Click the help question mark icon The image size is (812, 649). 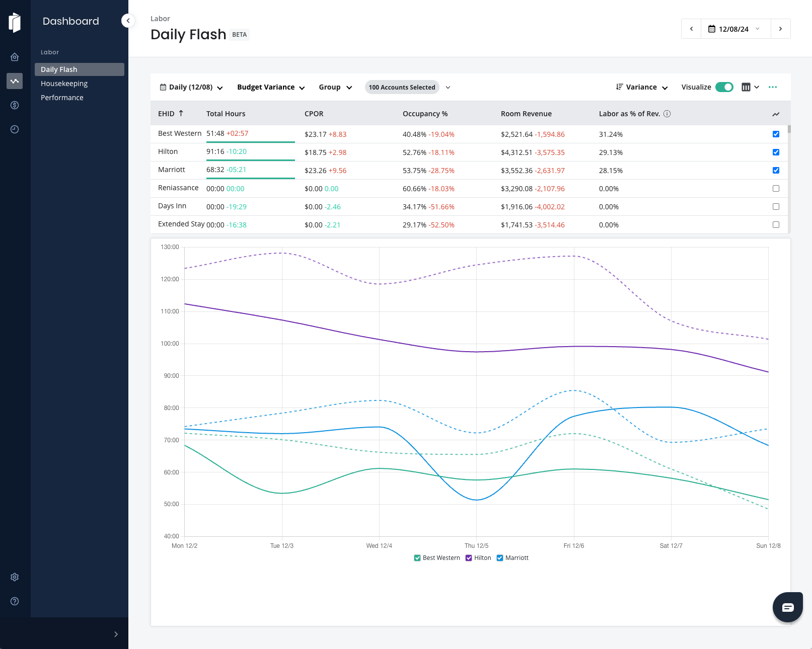(x=15, y=601)
